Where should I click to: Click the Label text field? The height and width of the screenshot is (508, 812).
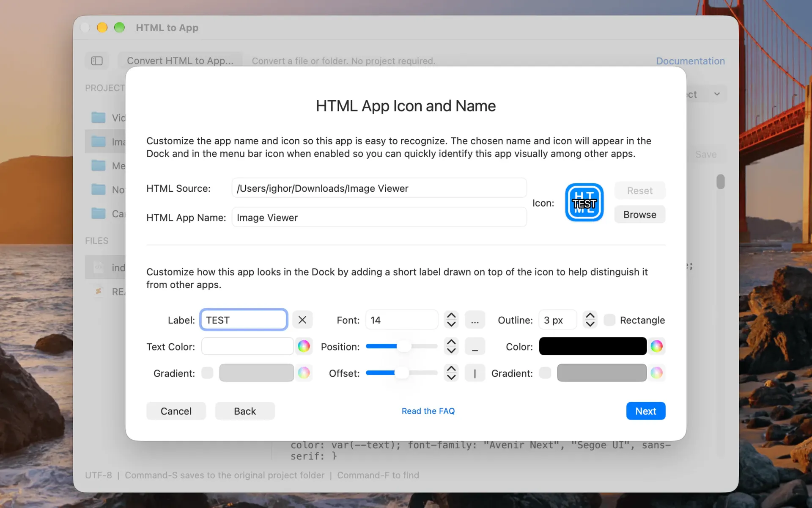(244, 320)
